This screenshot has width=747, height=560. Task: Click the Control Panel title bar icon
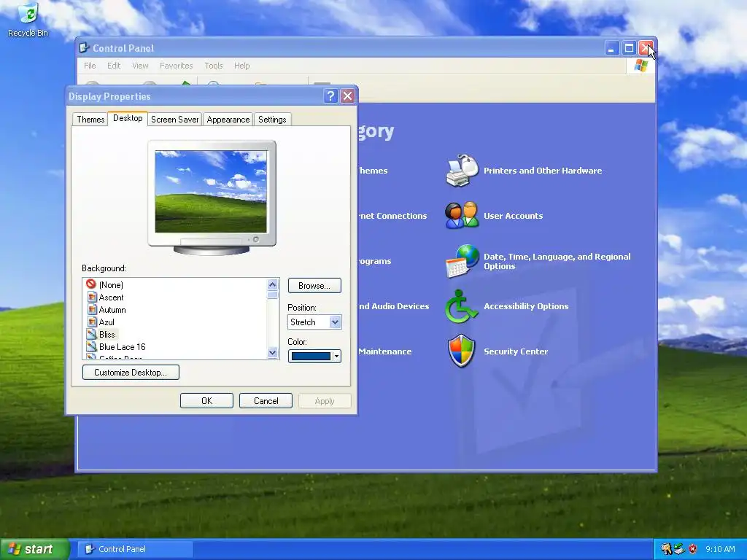tap(84, 47)
